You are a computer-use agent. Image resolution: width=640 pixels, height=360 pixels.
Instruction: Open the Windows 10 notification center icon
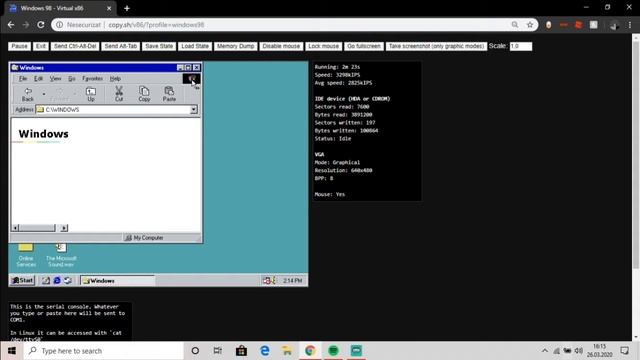[624, 351]
